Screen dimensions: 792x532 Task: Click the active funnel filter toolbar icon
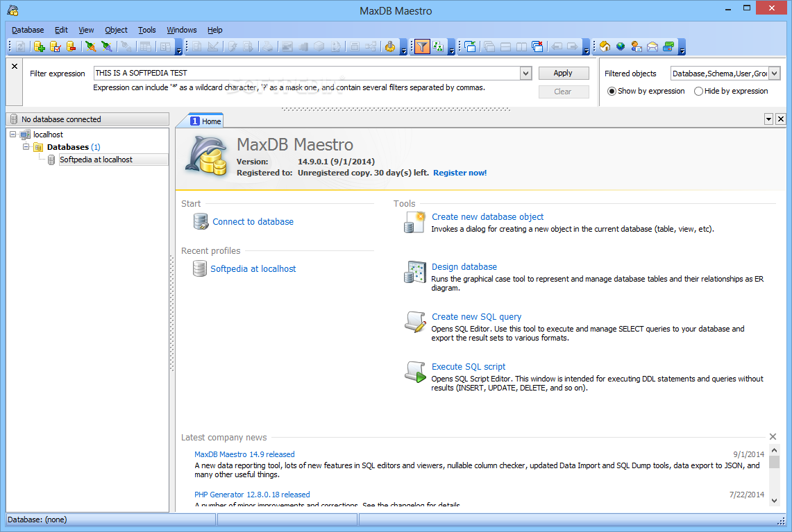coord(422,47)
